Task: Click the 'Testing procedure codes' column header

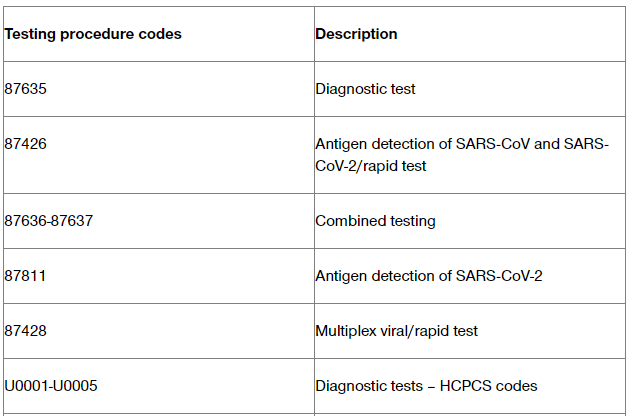Action: coord(93,34)
